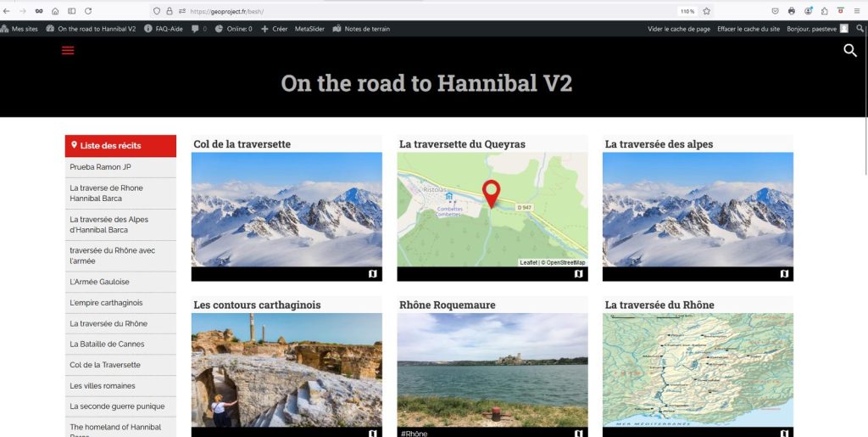Open Notes de terrain admin item

coord(362,29)
